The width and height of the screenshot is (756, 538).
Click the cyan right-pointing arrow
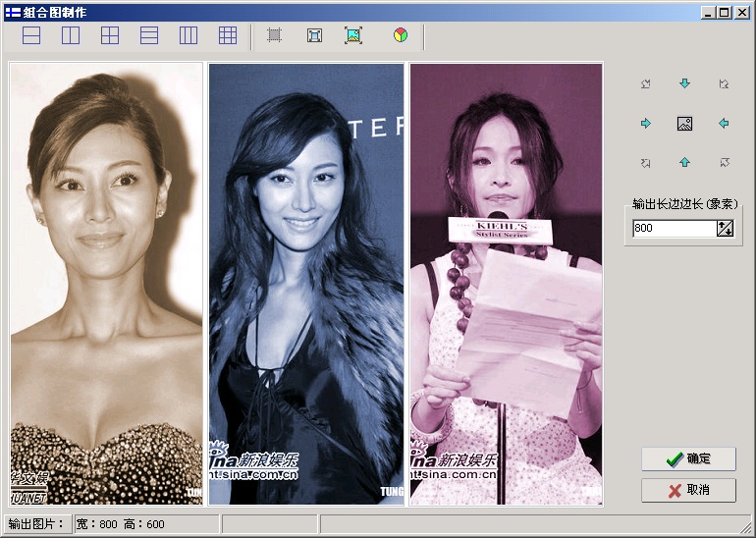pos(646,124)
